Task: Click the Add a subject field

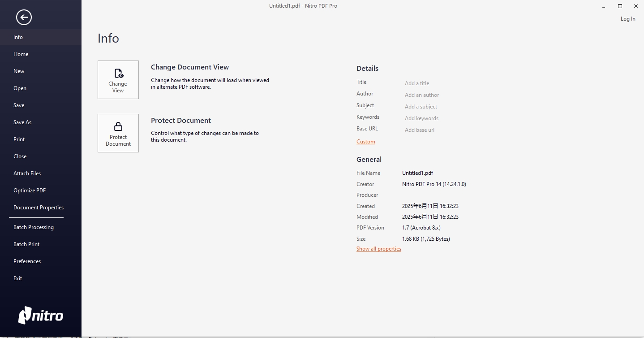Action: [x=421, y=107]
